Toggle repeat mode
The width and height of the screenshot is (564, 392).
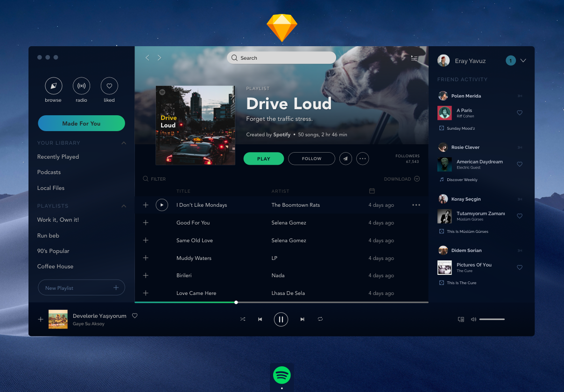pos(320,319)
